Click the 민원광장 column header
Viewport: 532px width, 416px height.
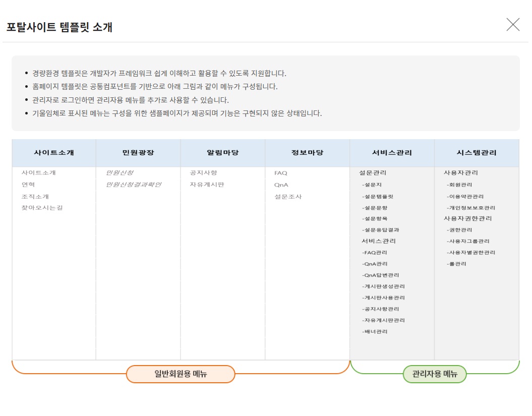point(138,153)
